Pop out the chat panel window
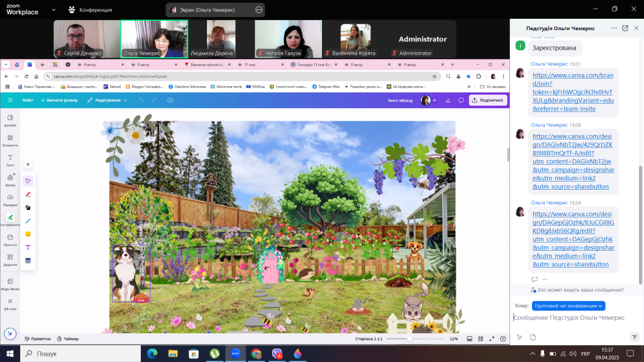This screenshot has height=362, width=644. click(625, 28)
